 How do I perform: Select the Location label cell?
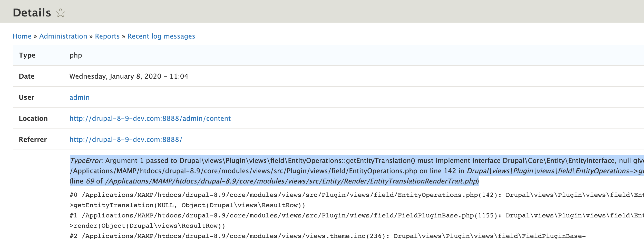coord(33,118)
